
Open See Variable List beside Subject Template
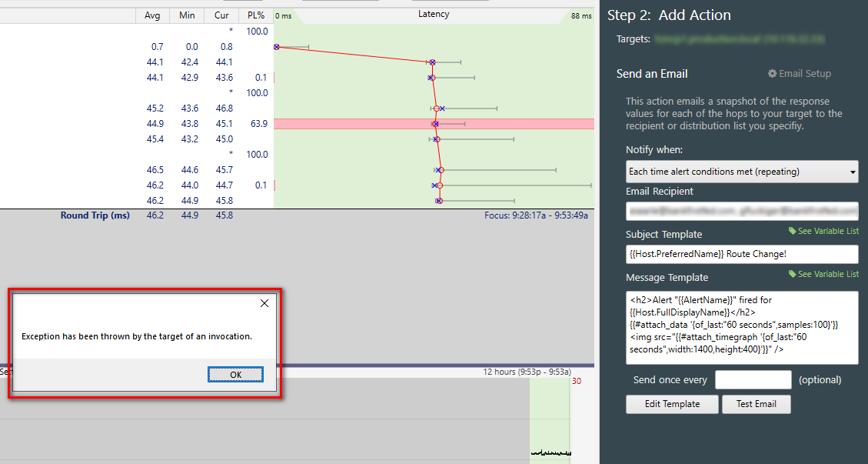823,231
